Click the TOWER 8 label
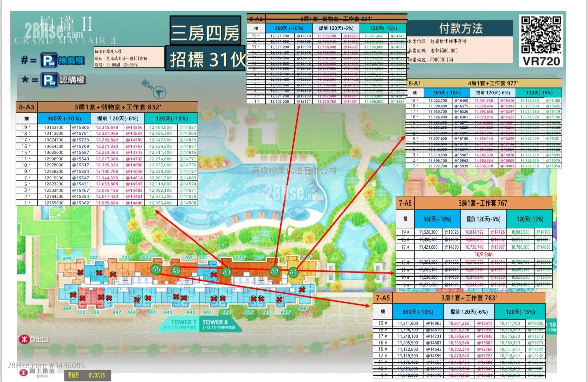Image resolution: width=588 pixels, height=382 pixels. [215, 322]
